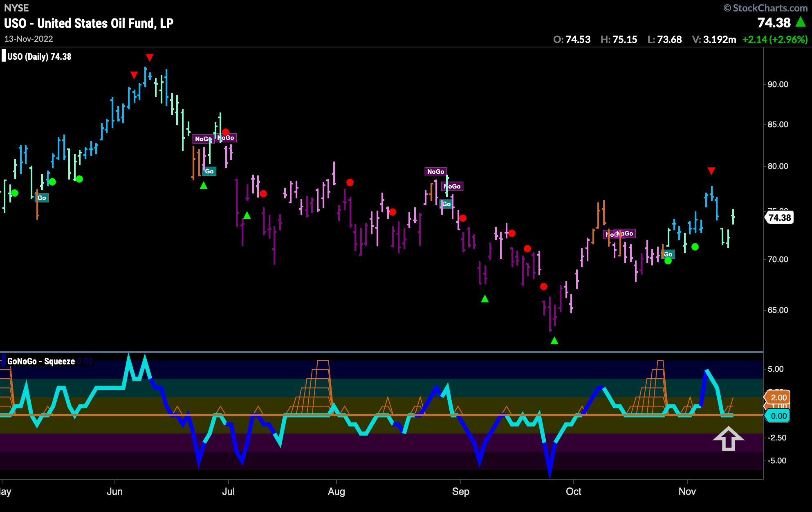This screenshot has height=512, width=812.
Task: Click the 65.00 price axis label
Action: click(x=778, y=310)
